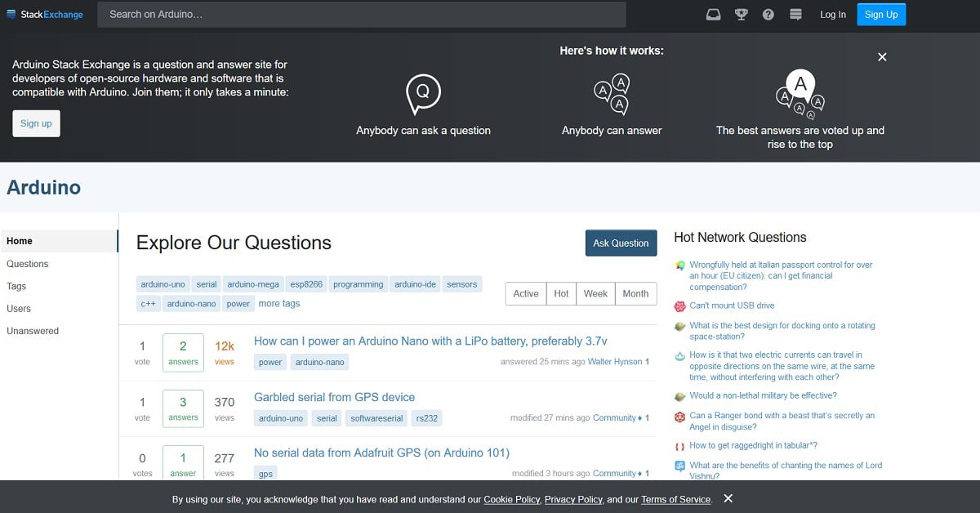Filter by the arduino-ide tag
Image resolution: width=980 pixels, height=513 pixels.
click(x=416, y=284)
